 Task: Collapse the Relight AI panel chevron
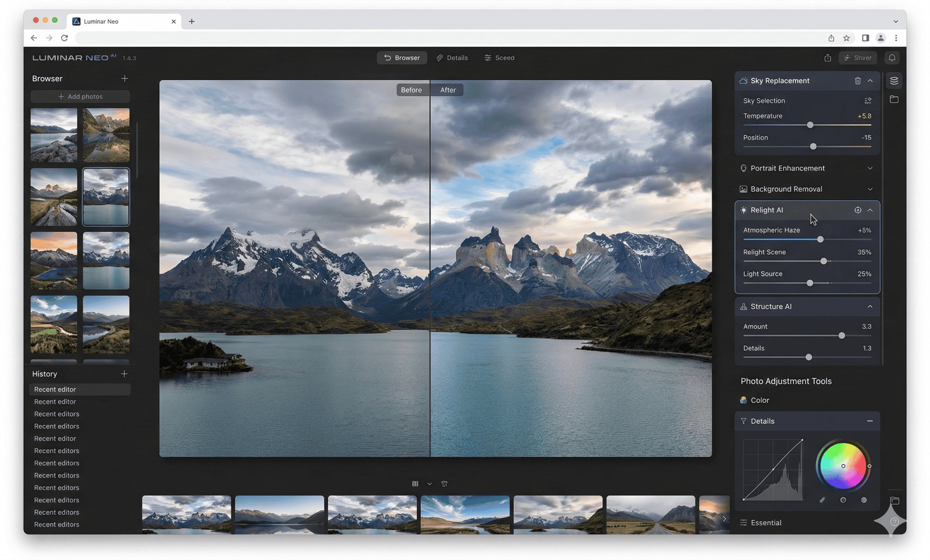[x=870, y=210]
